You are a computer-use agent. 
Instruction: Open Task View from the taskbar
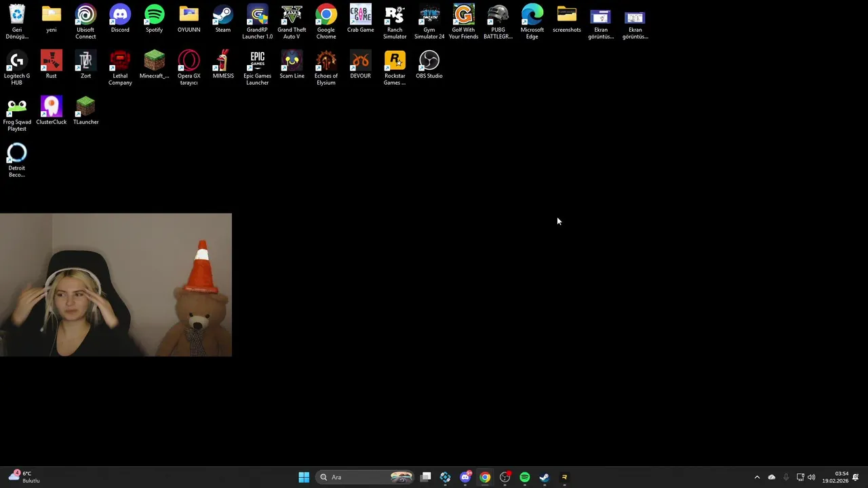[426, 477]
